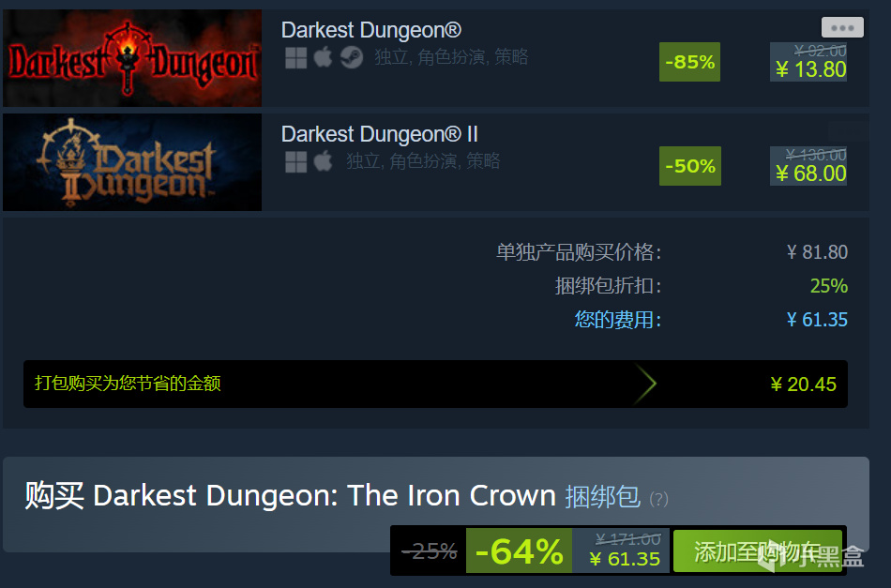
Task: Click Windows icon under Darkest Dungeon® II
Action: (x=296, y=162)
